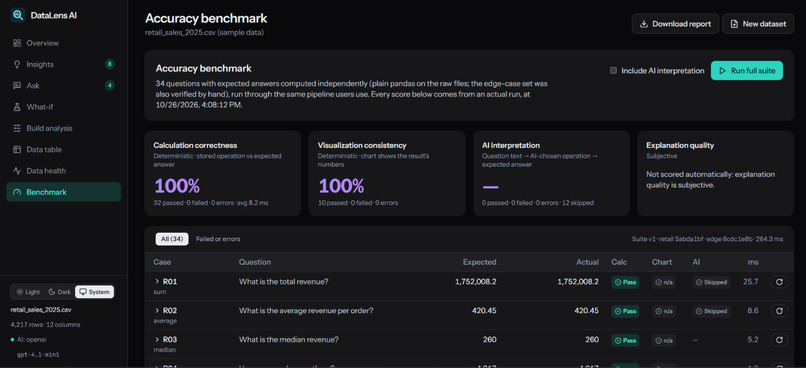Open Data table in sidebar
Screen dimensions: 806x368
(64, 150)
